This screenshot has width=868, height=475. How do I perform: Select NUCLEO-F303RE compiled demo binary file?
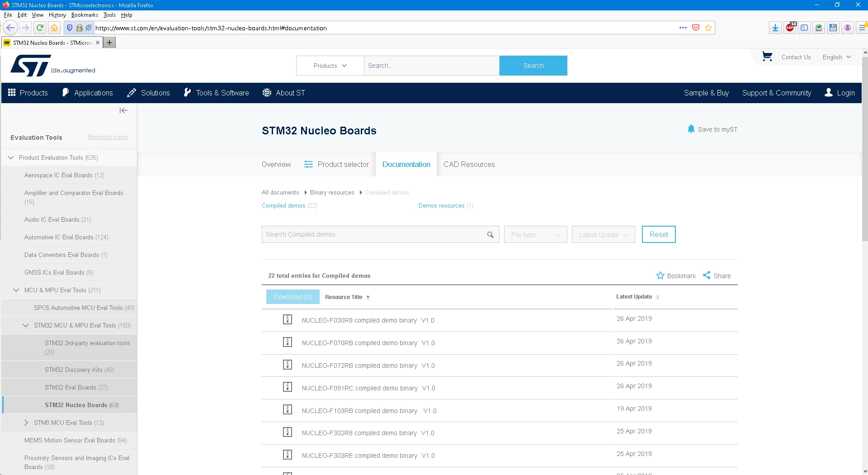point(288,455)
